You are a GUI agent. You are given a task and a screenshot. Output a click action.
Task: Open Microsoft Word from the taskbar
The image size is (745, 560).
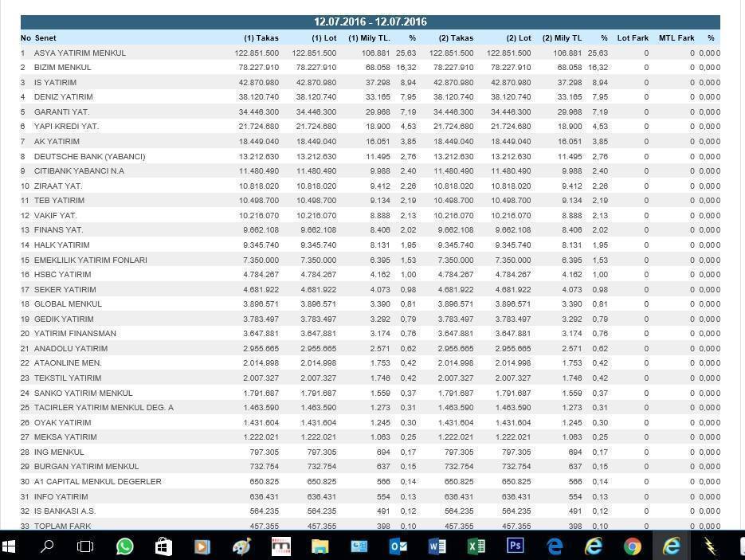437,546
